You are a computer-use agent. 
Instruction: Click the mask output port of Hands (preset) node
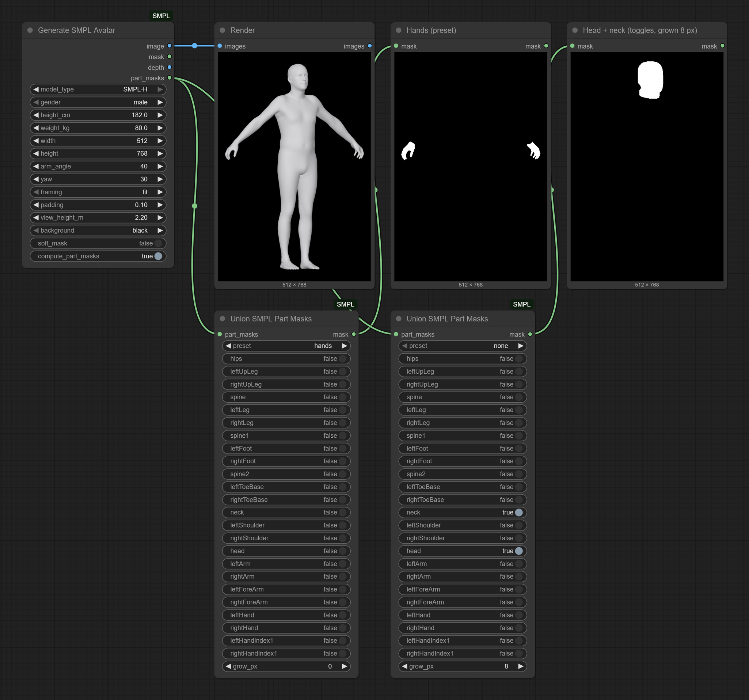coord(546,46)
